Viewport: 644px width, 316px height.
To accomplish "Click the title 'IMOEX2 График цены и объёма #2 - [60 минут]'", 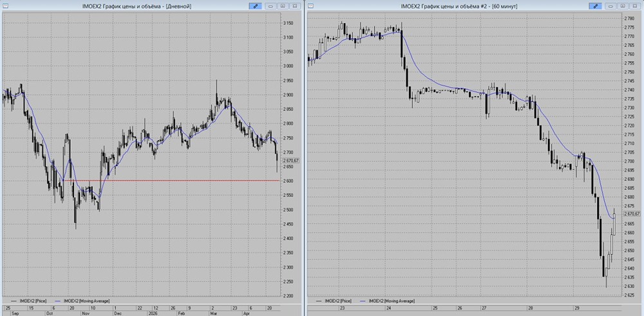I will pyautogui.click(x=459, y=6).
